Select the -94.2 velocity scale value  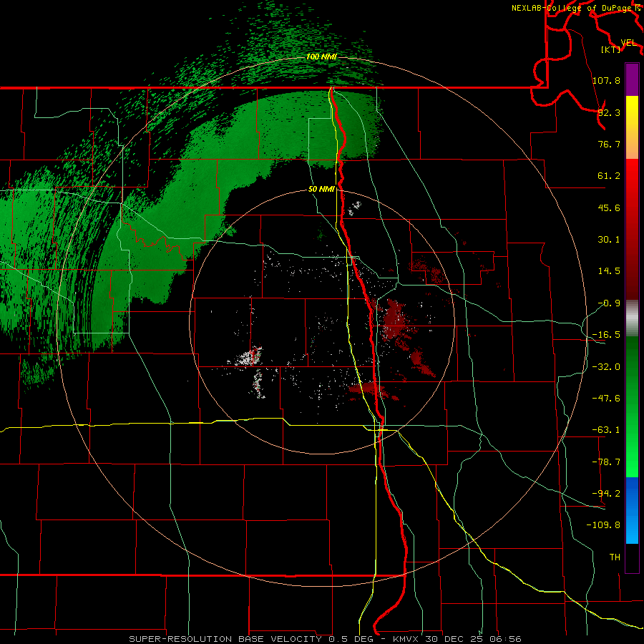(x=606, y=493)
